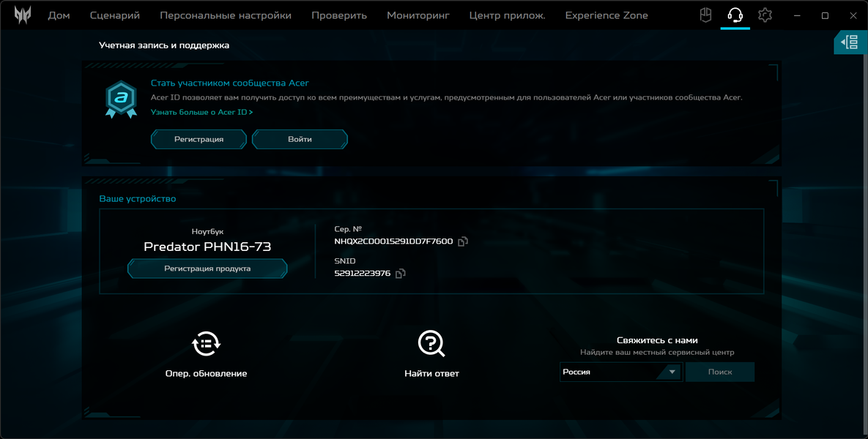868x439 pixels.
Task: Select the headset support icon
Action: click(735, 15)
